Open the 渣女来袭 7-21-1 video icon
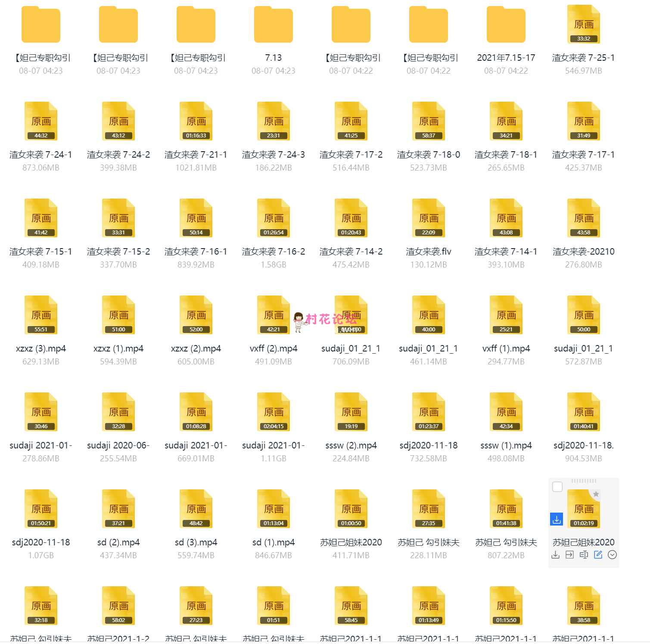This screenshot has height=644, width=650. [196, 121]
